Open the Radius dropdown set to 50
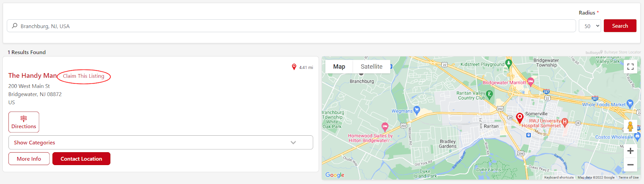This screenshot has width=644, height=184. pos(590,26)
